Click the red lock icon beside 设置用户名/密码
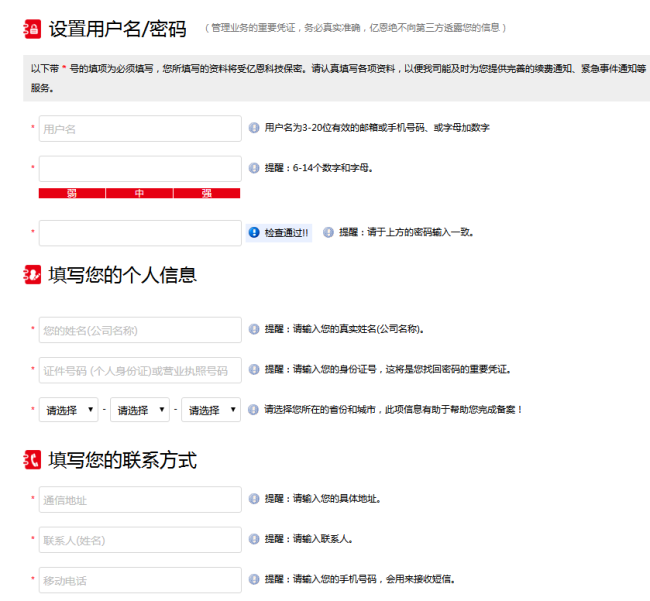The width and height of the screenshot is (650, 601). click(x=32, y=29)
